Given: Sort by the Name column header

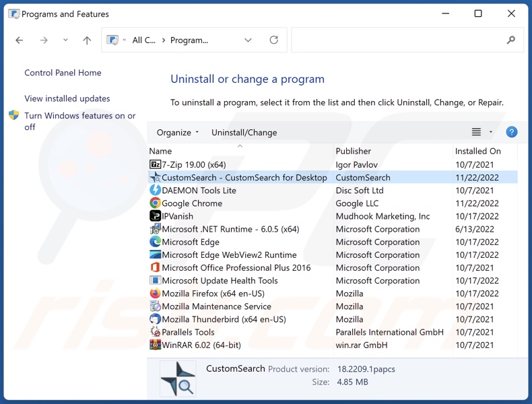Looking at the screenshot, I should (x=160, y=151).
